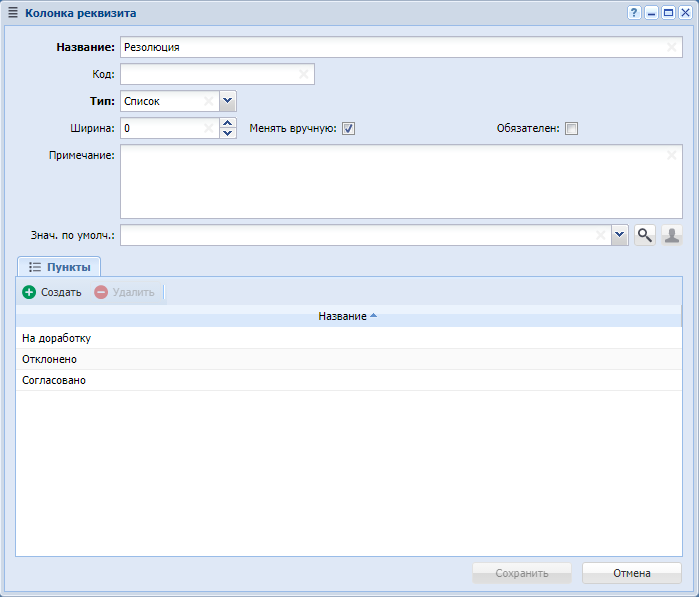Clear the Ширина value with its X

(208, 128)
